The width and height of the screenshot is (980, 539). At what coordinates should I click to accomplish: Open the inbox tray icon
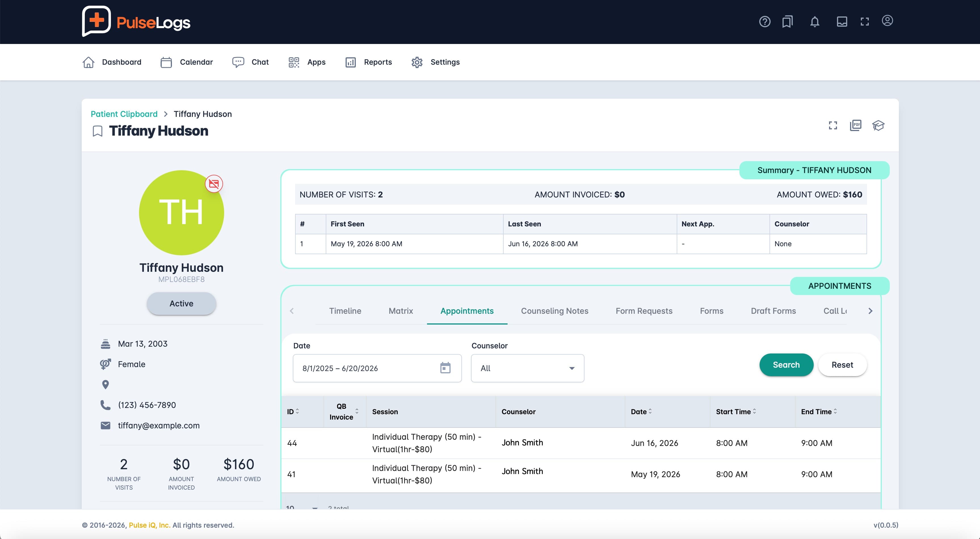(842, 22)
